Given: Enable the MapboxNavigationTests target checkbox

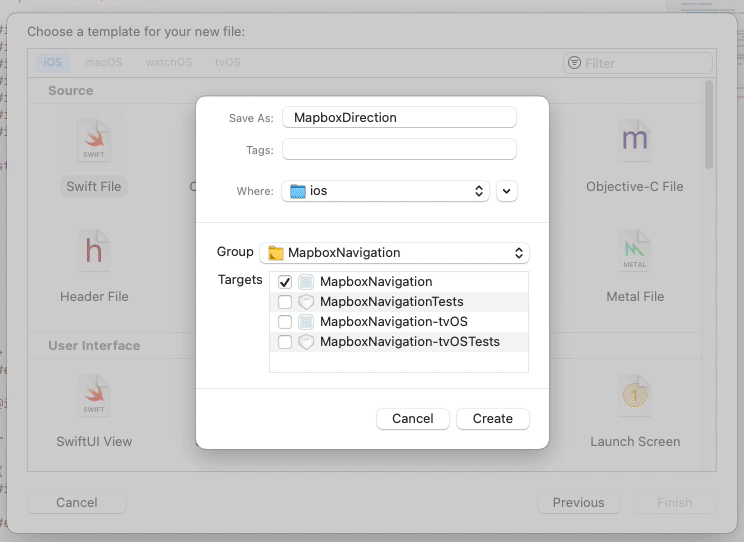Looking at the screenshot, I should (x=285, y=302).
